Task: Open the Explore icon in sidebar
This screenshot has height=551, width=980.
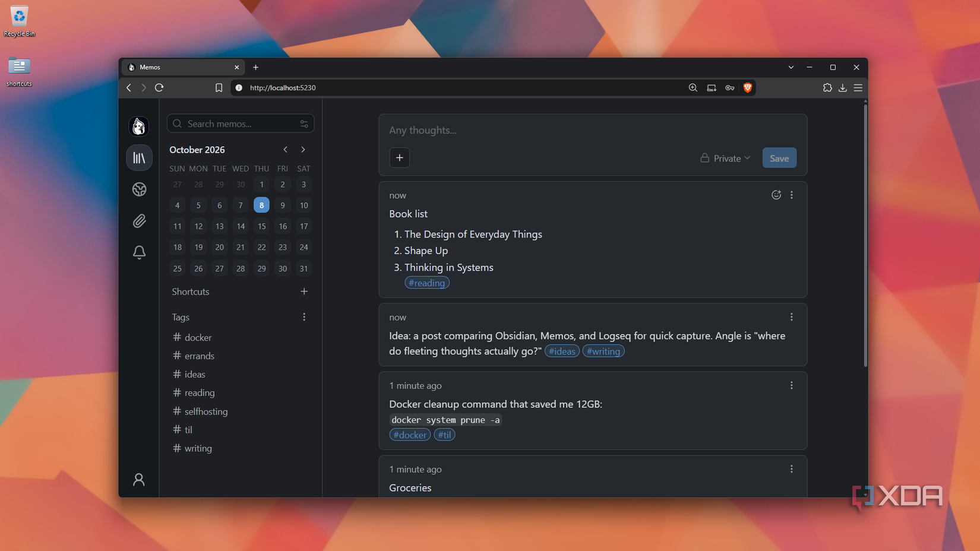Action: click(x=139, y=189)
